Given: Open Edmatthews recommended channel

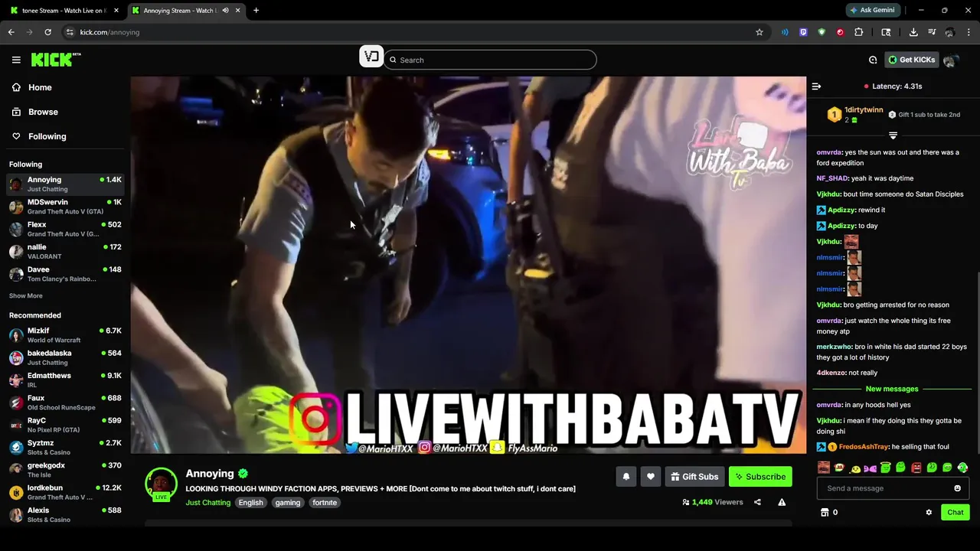Looking at the screenshot, I should coord(65,380).
